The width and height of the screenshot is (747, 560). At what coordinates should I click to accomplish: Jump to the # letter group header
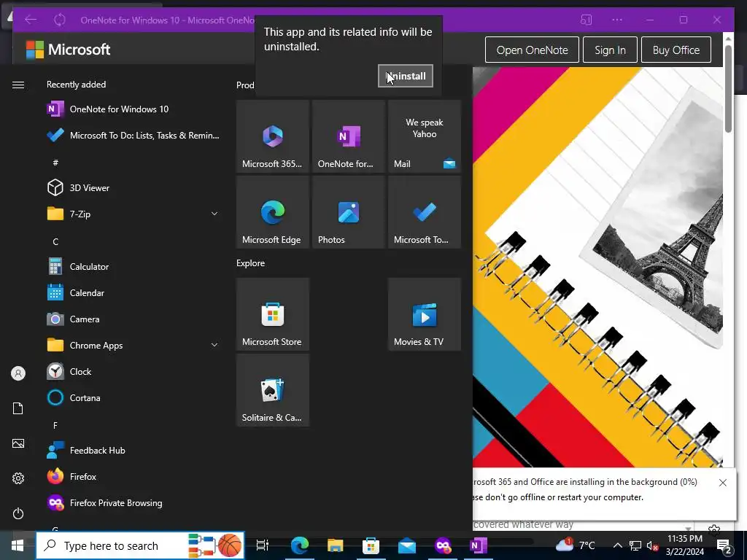pyautogui.click(x=55, y=163)
